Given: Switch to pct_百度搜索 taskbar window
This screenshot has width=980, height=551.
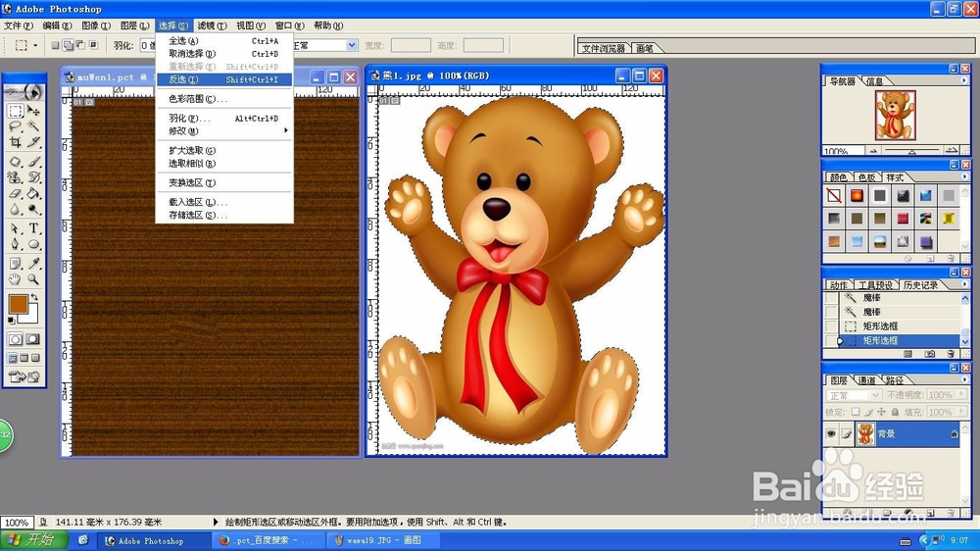Looking at the screenshot, I should pos(267,540).
